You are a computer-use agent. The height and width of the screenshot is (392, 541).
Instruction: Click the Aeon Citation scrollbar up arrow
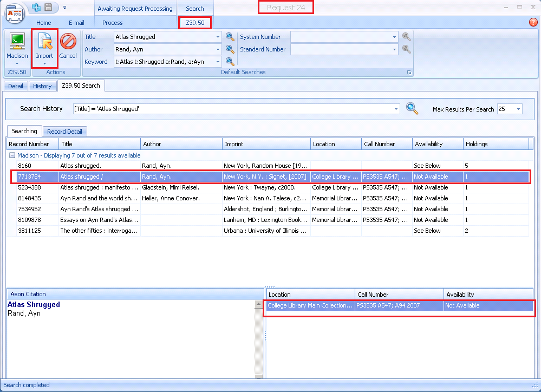(x=258, y=305)
